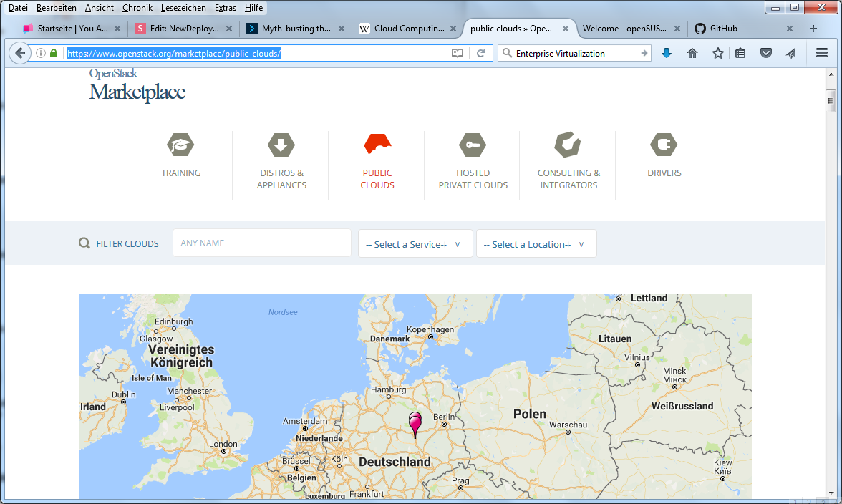Viewport: 842px width, 504px height.
Task: Submit search with the go arrow
Action: click(x=644, y=53)
